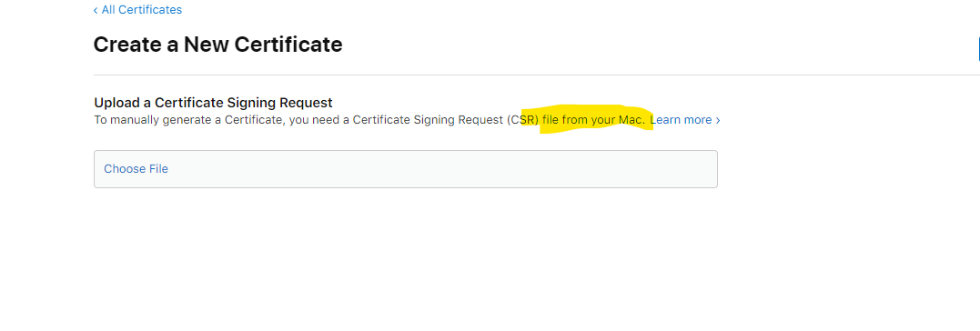Click the '(CSR)' abbreviation in the description
Image resolution: width=980 pixels, height=331 pixels.
pos(523,120)
